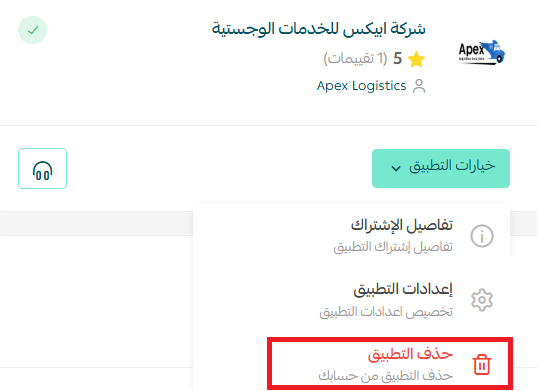The width and height of the screenshot is (538, 391).
Task: Click the headphones support icon button
Action: coord(43,168)
